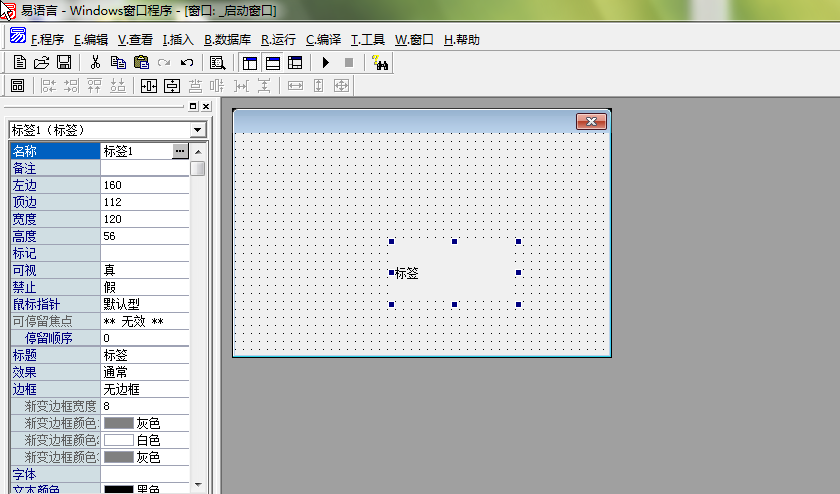Viewport: 840px width, 494px height.
Task: Open the V.查看 menu
Action: click(x=135, y=40)
